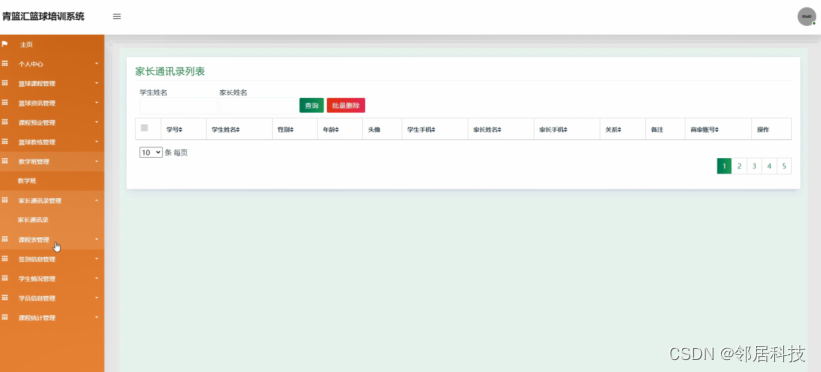Screen dimensions: 821x372
Task: Click the grid icon beside 签到信息管理
Action: click(5, 259)
